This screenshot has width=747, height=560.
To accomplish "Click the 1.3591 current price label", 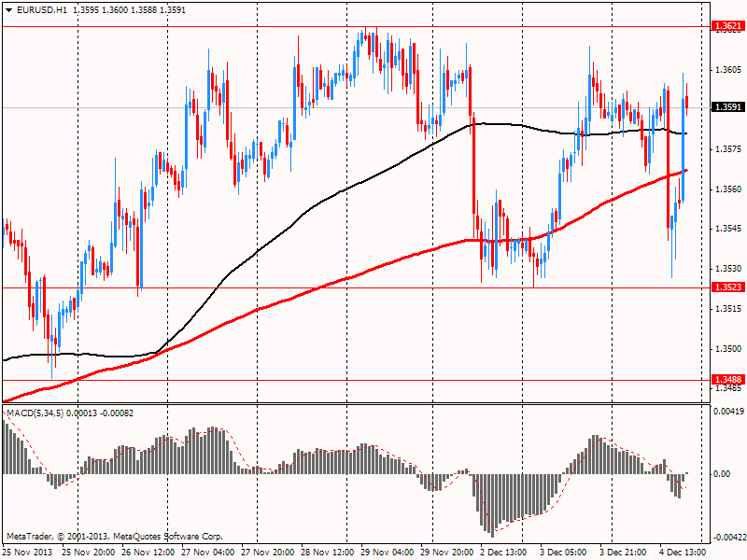I will (x=728, y=107).
